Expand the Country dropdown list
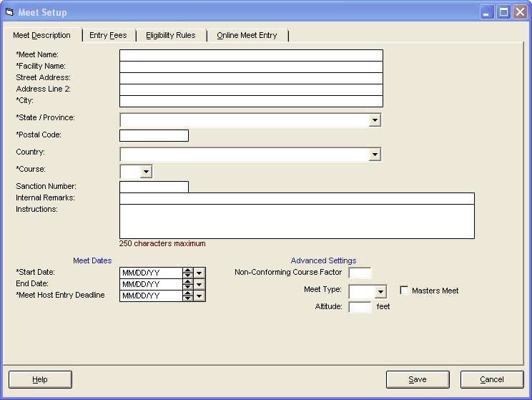This screenshot has height=400, width=532. coord(375,155)
